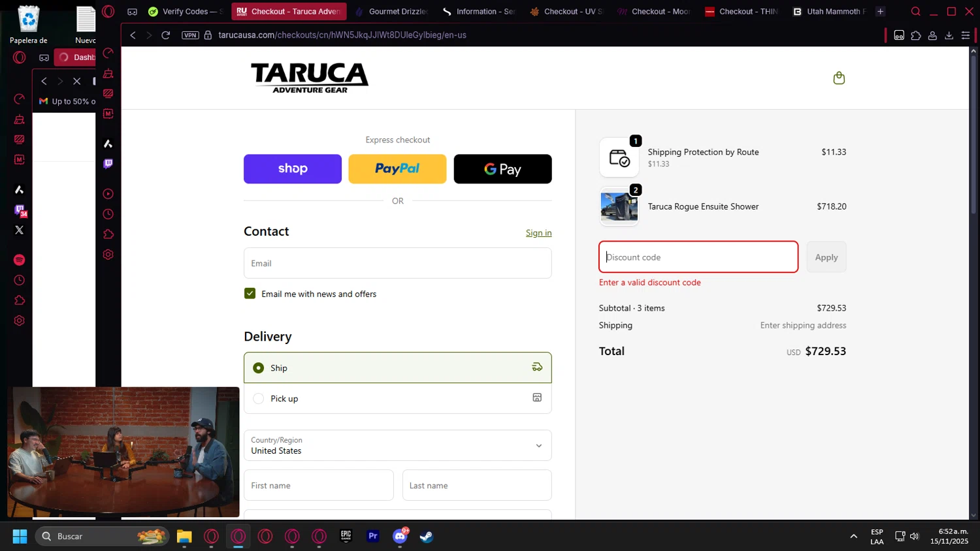Click the taskbar Buscar search box
The height and width of the screenshot is (551, 980).
103,536
